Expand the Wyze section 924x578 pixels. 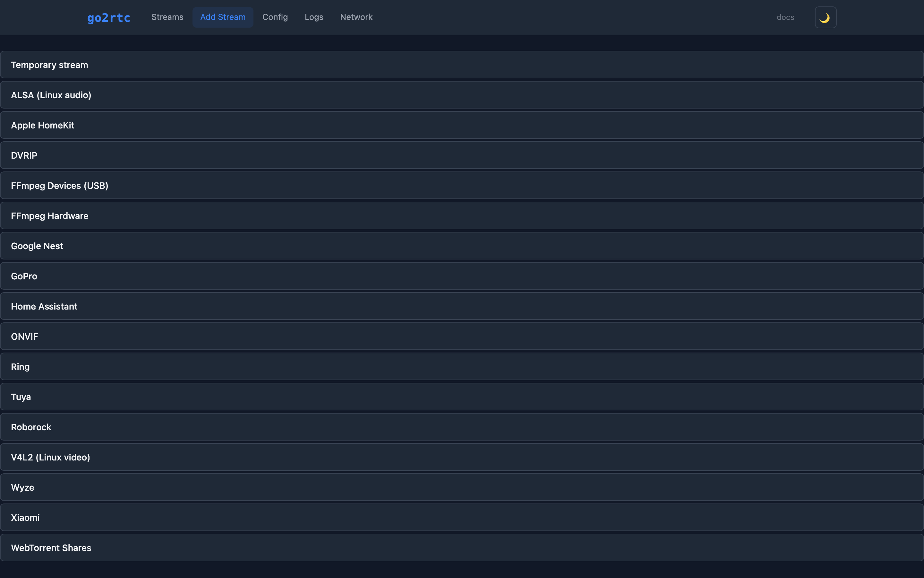point(462,488)
